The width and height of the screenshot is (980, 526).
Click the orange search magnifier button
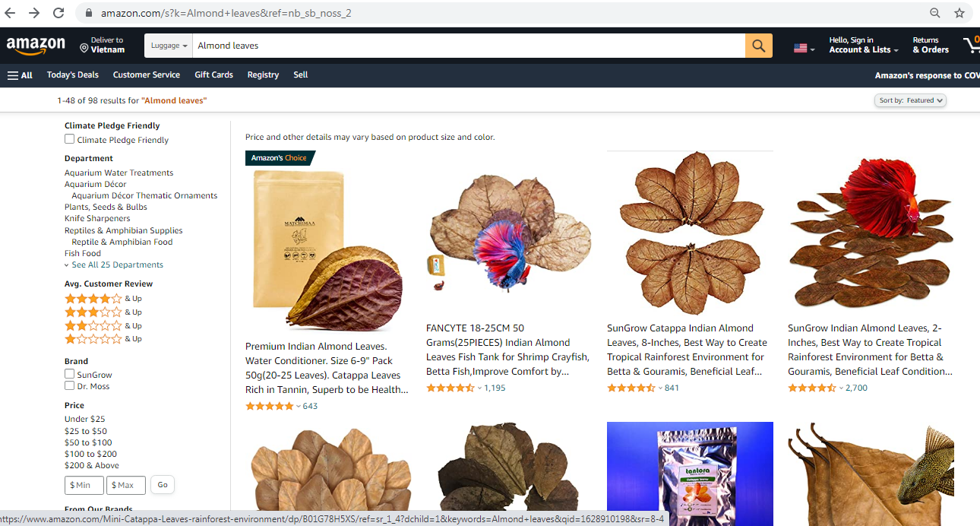pyautogui.click(x=758, y=46)
